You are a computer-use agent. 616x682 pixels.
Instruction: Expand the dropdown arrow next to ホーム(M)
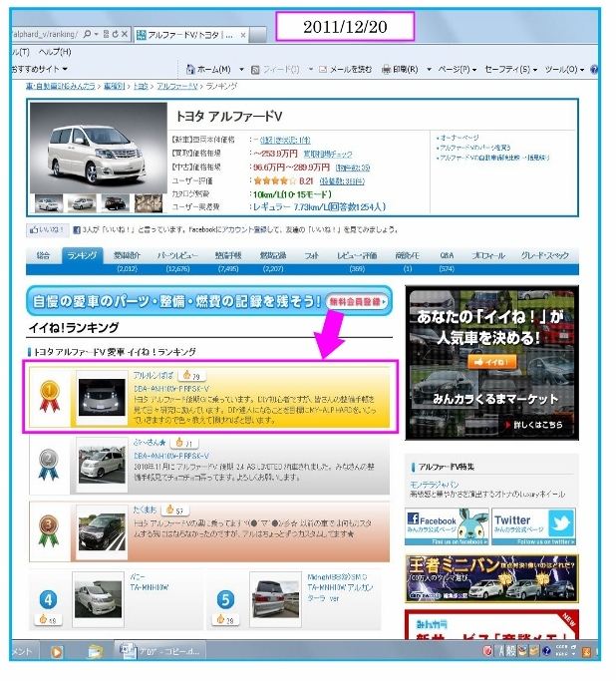pyautogui.click(x=241, y=69)
